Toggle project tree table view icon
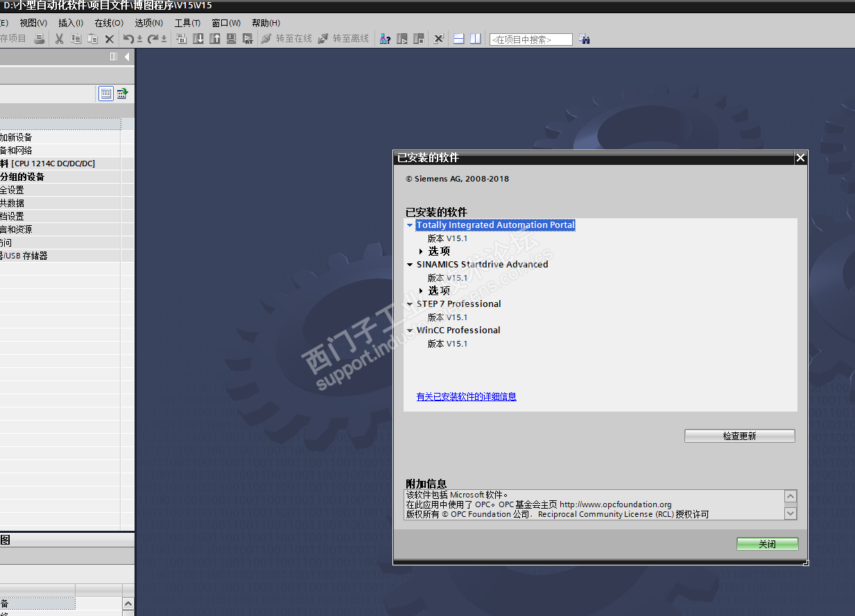 click(x=106, y=94)
